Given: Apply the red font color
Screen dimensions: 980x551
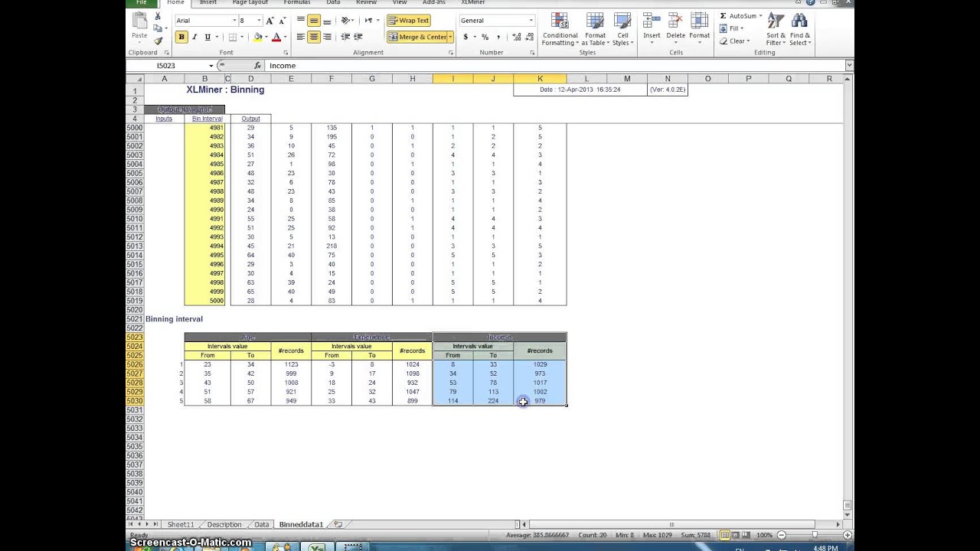Looking at the screenshot, I should [276, 37].
